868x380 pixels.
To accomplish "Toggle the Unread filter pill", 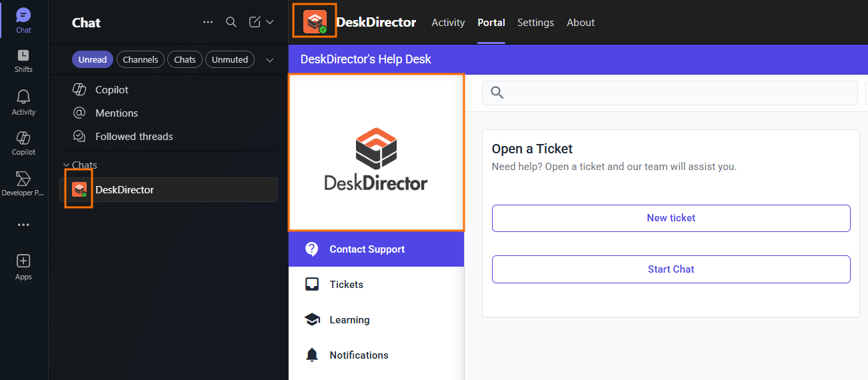I will point(93,59).
